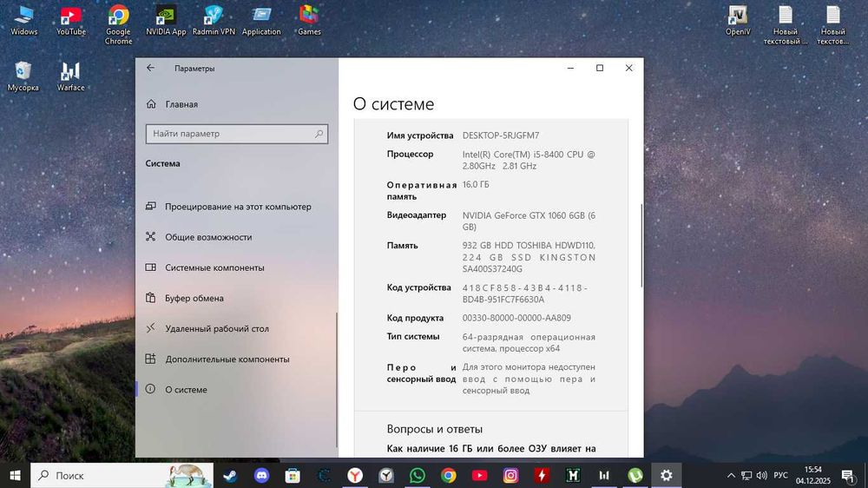Click the Найти параметр search field

click(236, 134)
